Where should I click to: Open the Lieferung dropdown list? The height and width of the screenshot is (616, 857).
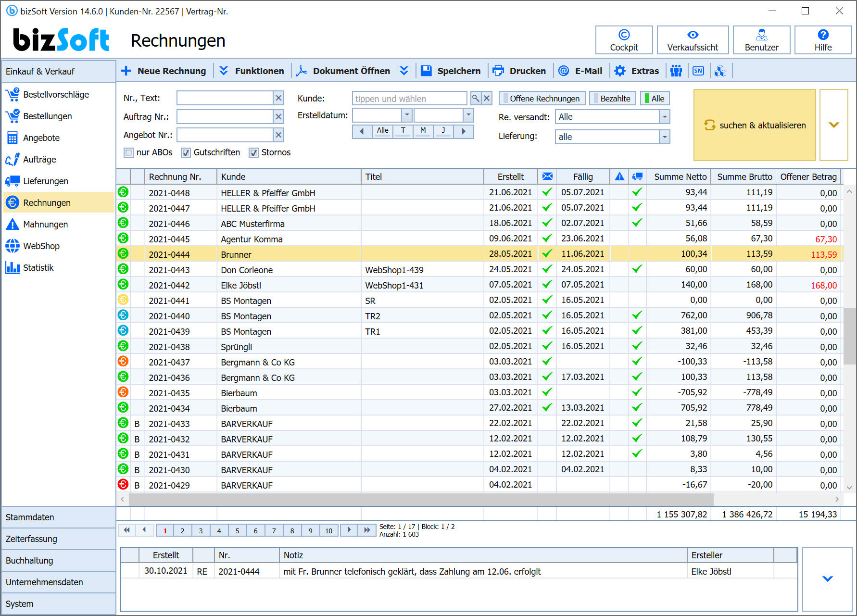point(664,137)
